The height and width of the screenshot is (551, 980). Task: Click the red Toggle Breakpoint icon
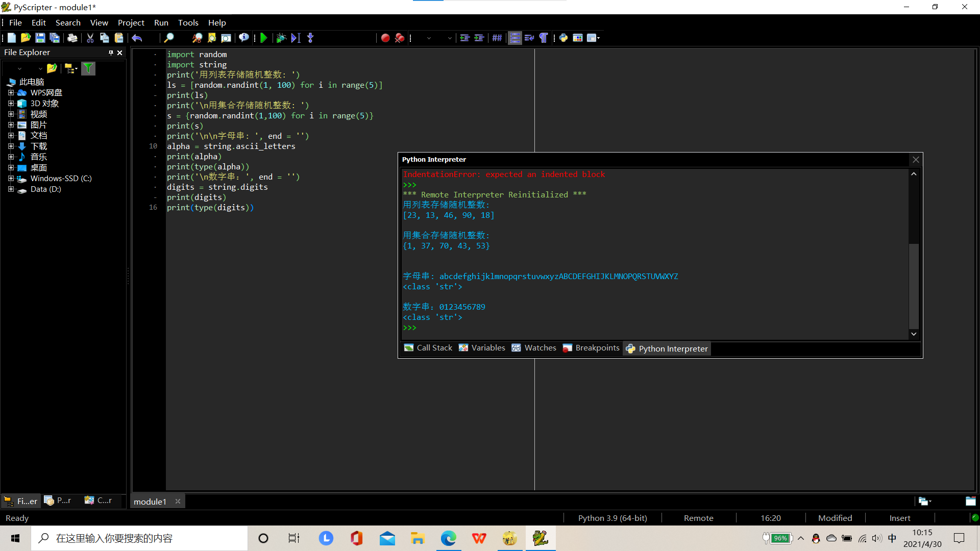point(385,38)
